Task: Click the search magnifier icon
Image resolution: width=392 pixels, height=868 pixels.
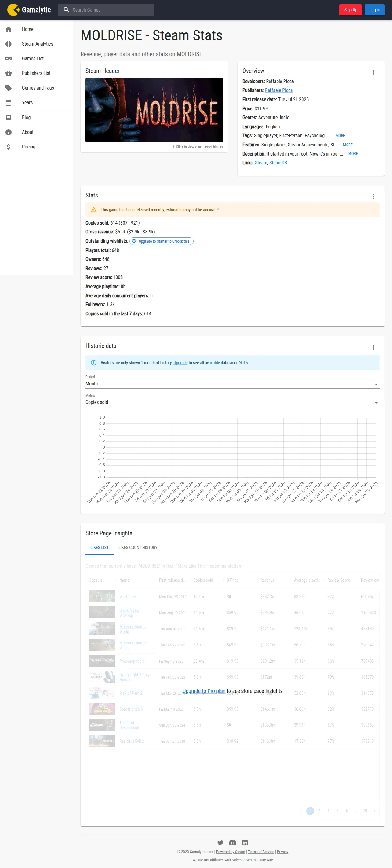Action: tap(66, 10)
